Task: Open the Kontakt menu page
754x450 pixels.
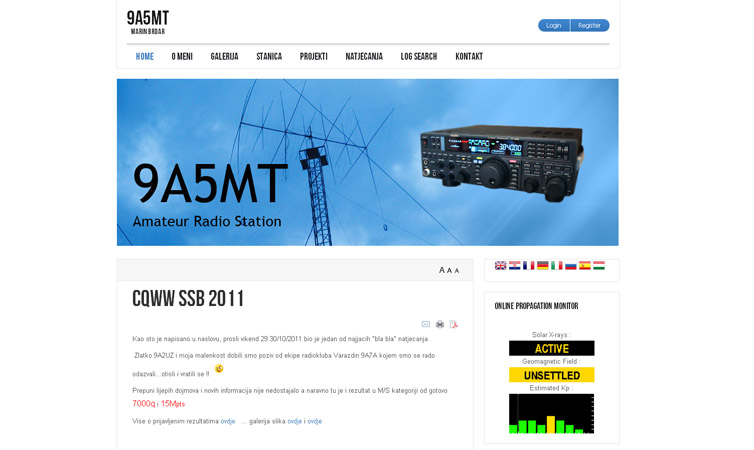Action: (469, 57)
